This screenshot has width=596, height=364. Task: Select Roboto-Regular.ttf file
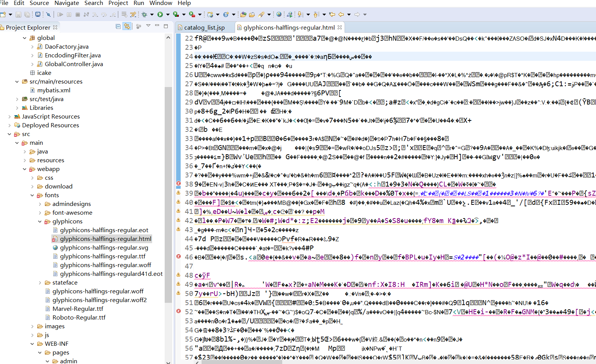(x=79, y=318)
